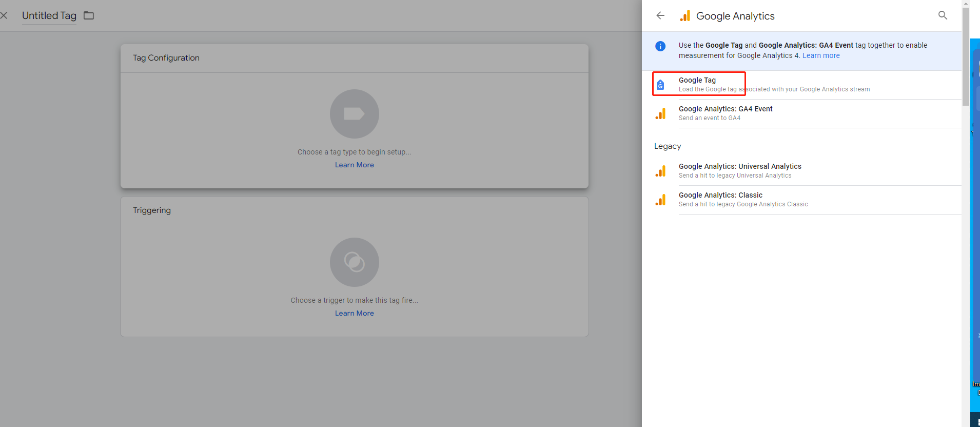Select Google Analytics: Universal Analytics tag type
The height and width of the screenshot is (427, 980).
801,171
